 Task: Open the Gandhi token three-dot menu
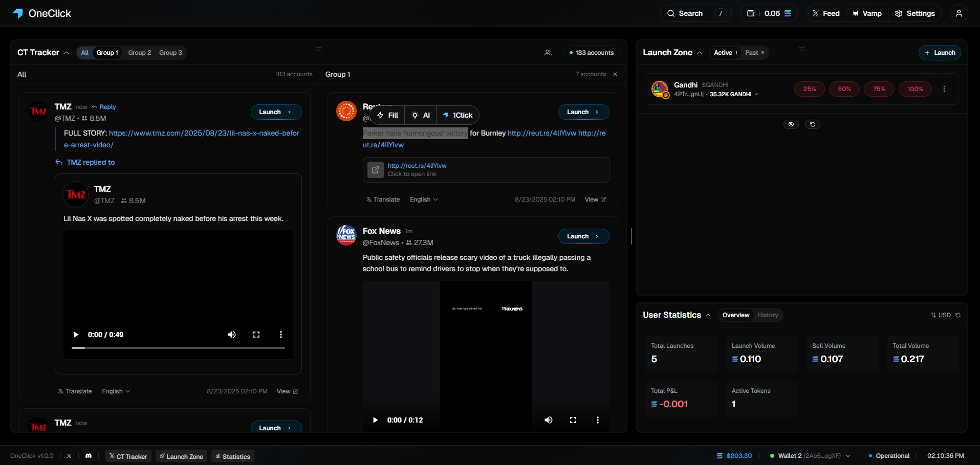point(944,89)
